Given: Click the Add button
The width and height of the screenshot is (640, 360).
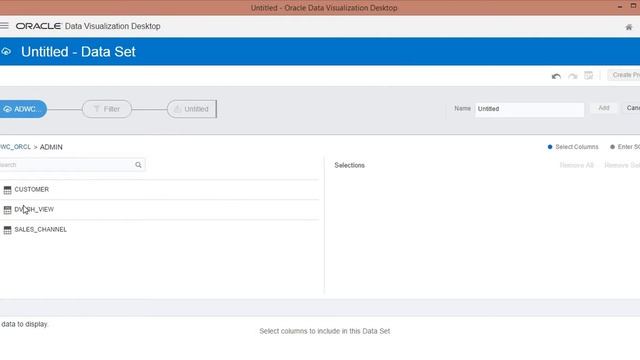Looking at the screenshot, I should click(604, 108).
